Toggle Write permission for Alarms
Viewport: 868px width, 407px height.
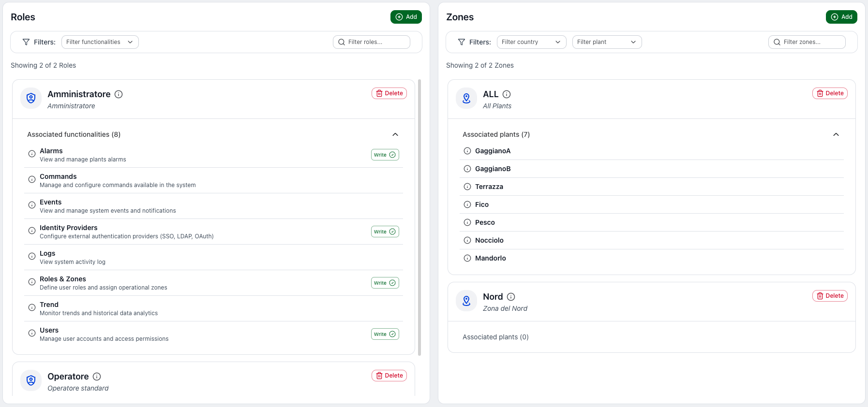click(x=385, y=155)
